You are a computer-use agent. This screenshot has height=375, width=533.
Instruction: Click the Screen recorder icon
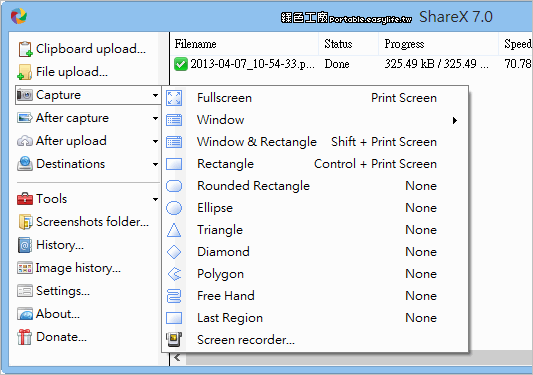(x=174, y=340)
